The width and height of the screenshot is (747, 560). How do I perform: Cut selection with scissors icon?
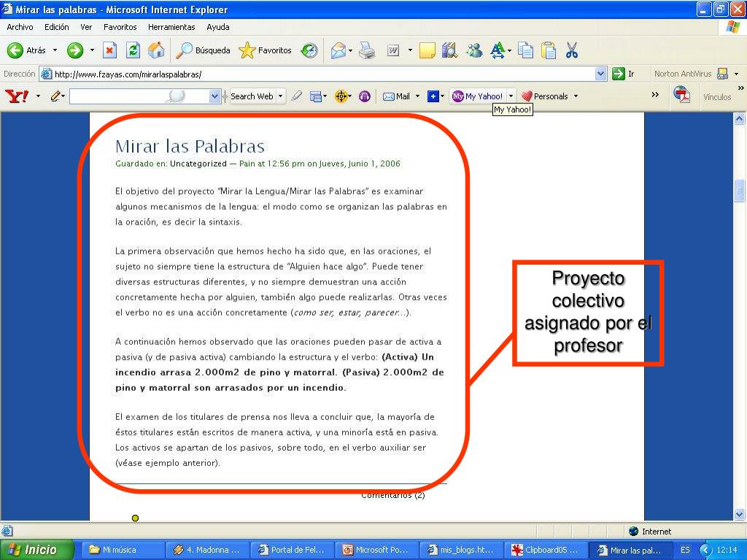[572, 50]
